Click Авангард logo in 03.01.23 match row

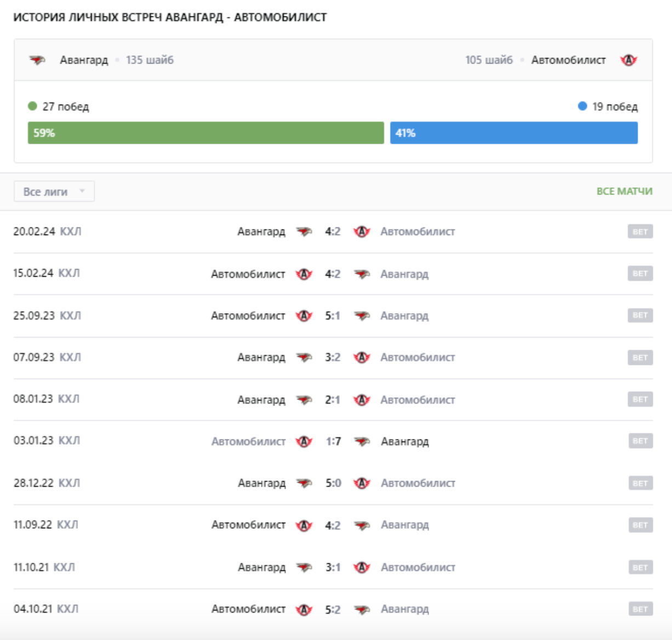pyautogui.click(x=362, y=442)
